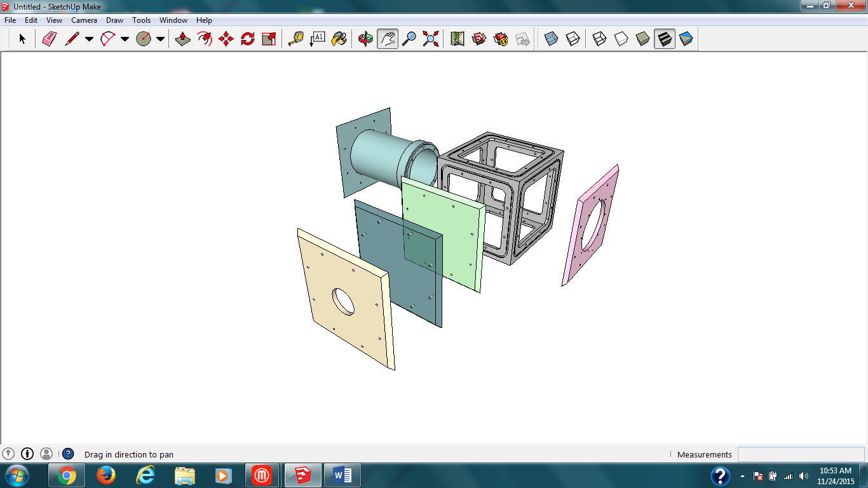Open the Window menu
868x488 pixels.
click(173, 20)
